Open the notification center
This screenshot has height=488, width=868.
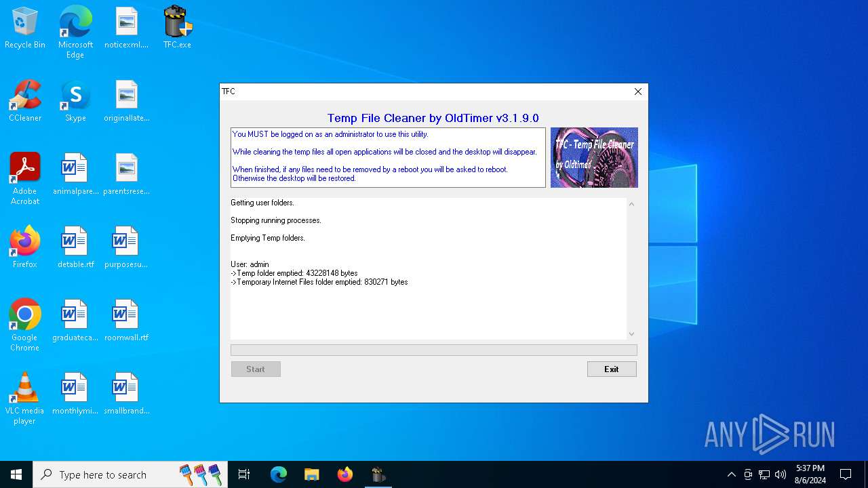pos(846,474)
